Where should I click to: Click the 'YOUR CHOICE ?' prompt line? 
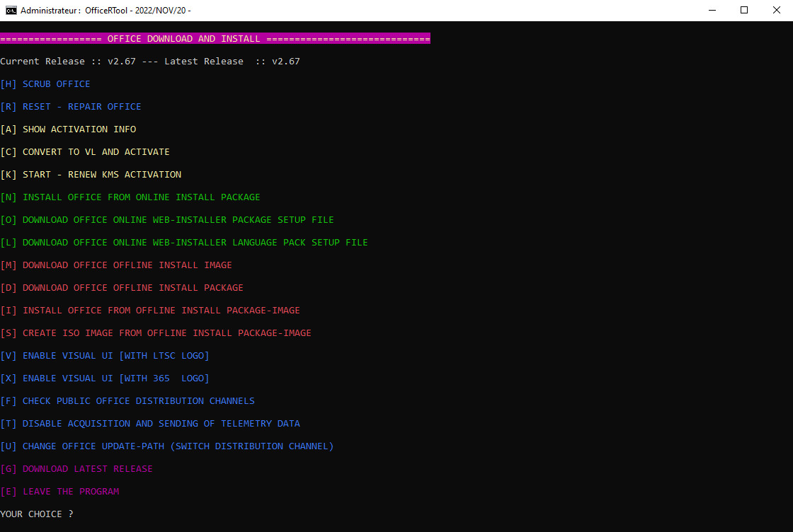click(x=36, y=514)
